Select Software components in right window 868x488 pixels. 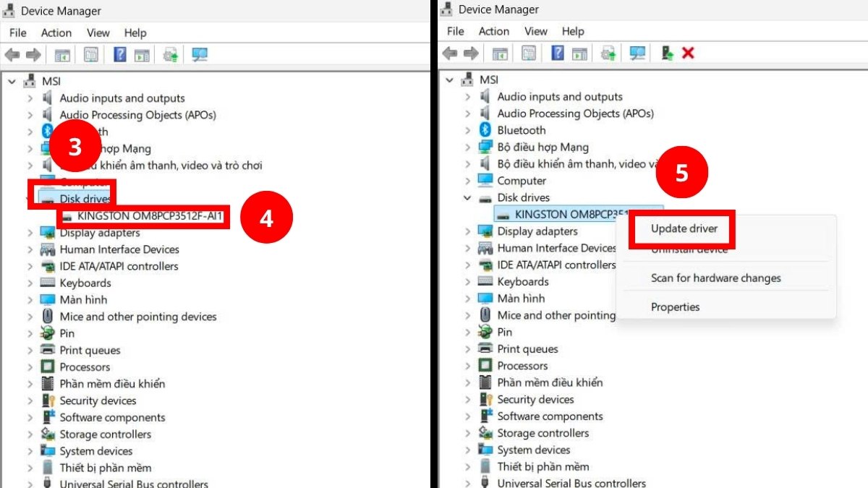click(x=550, y=416)
